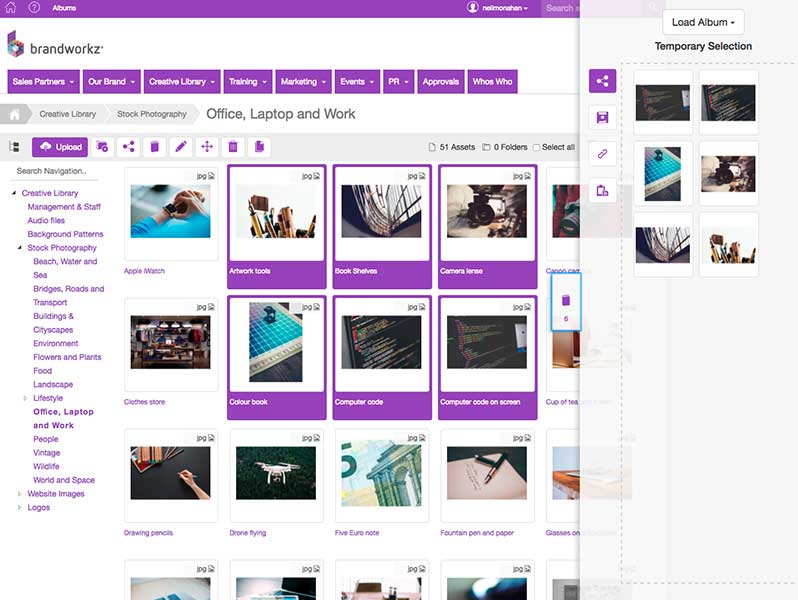Check the Select all checkbox
The width and height of the screenshot is (798, 600).
[537, 148]
